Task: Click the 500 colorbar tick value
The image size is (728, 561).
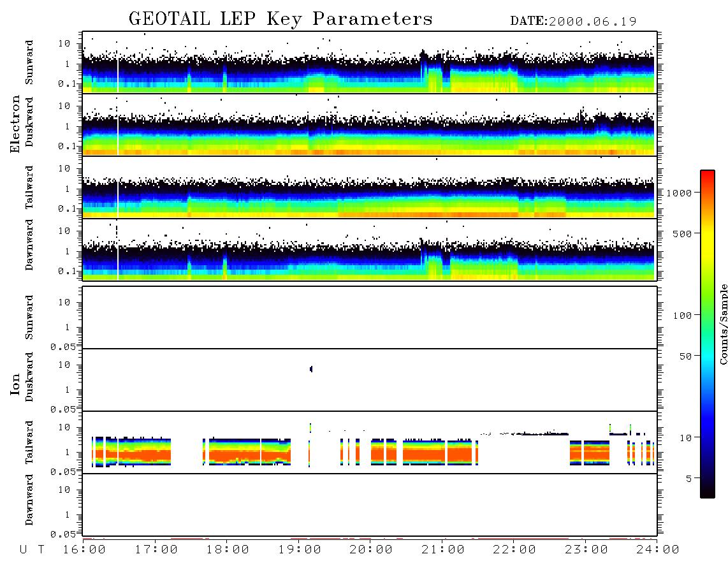Action: click(683, 233)
